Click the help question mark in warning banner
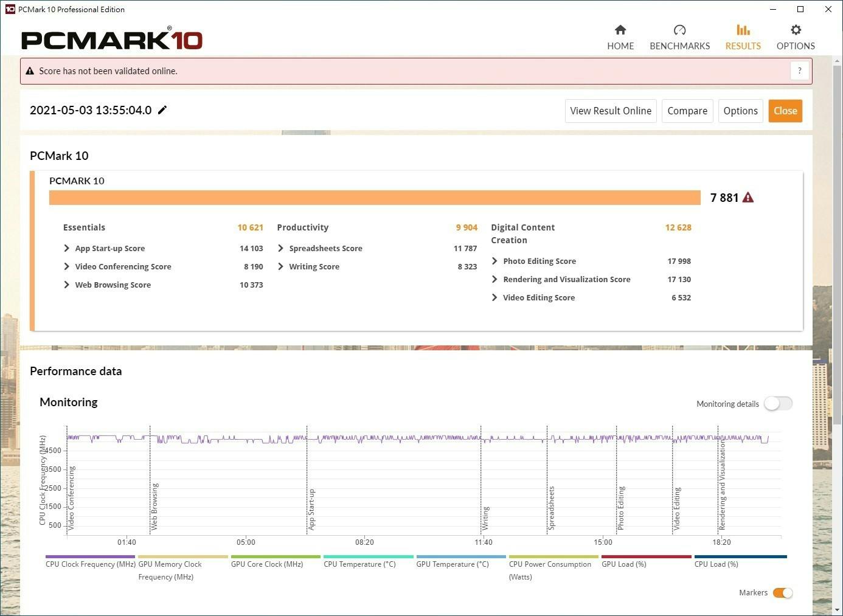This screenshot has height=616, width=843. point(800,71)
